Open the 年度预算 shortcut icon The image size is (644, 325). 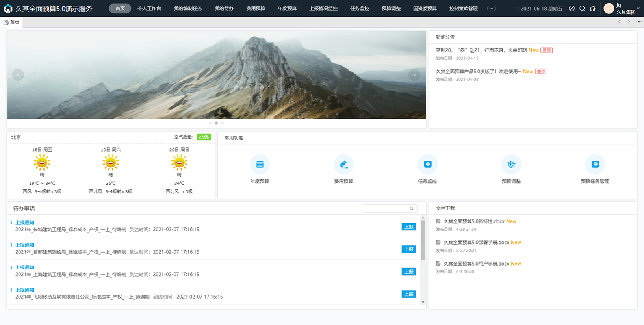[260, 165]
